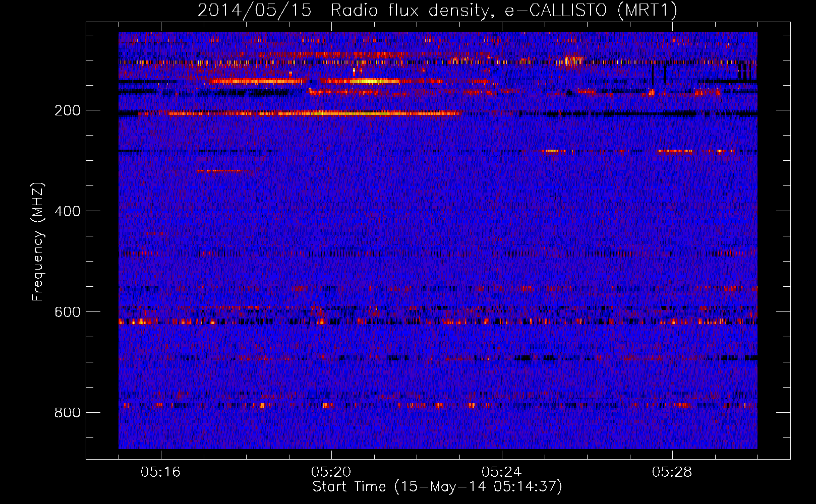
Task: Click the 200 frequency tick label
Action: [68, 110]
